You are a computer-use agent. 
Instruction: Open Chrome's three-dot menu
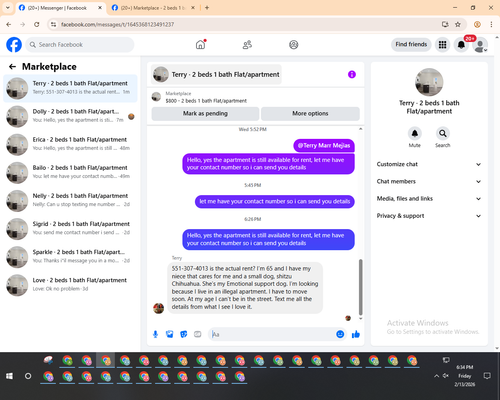(x=491, y=24)
